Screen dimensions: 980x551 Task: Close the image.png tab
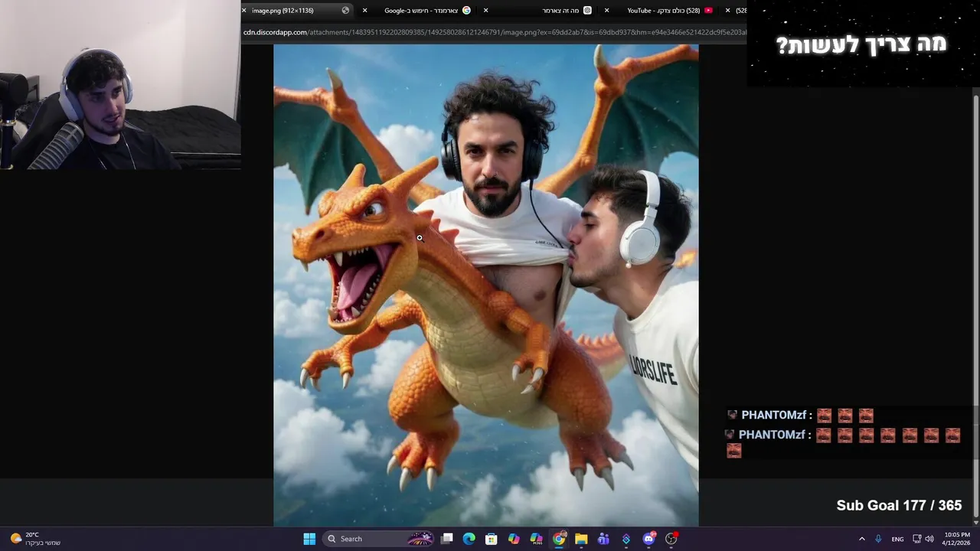(244, 11)
